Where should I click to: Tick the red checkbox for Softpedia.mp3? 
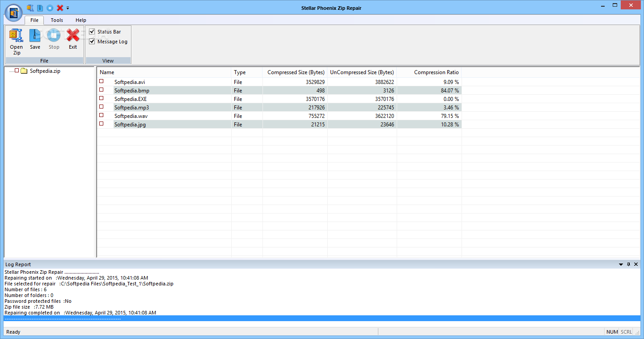pyautogui.click(x=102, y=107)
